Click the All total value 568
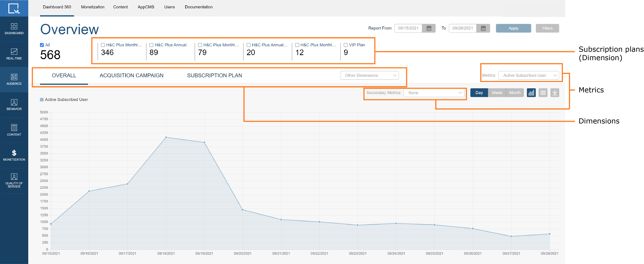This screenshot has height=264, width=644. 50,55
